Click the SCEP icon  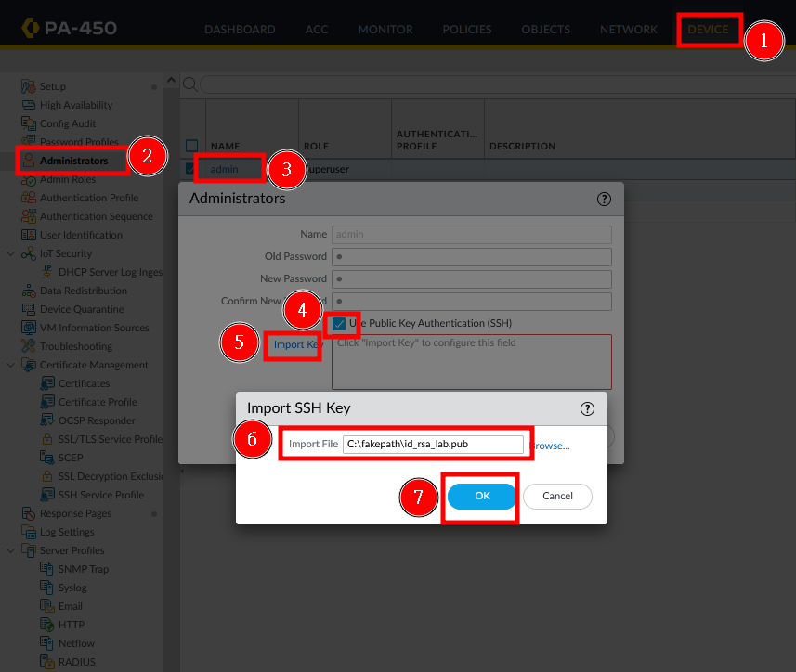click(47, 458)
